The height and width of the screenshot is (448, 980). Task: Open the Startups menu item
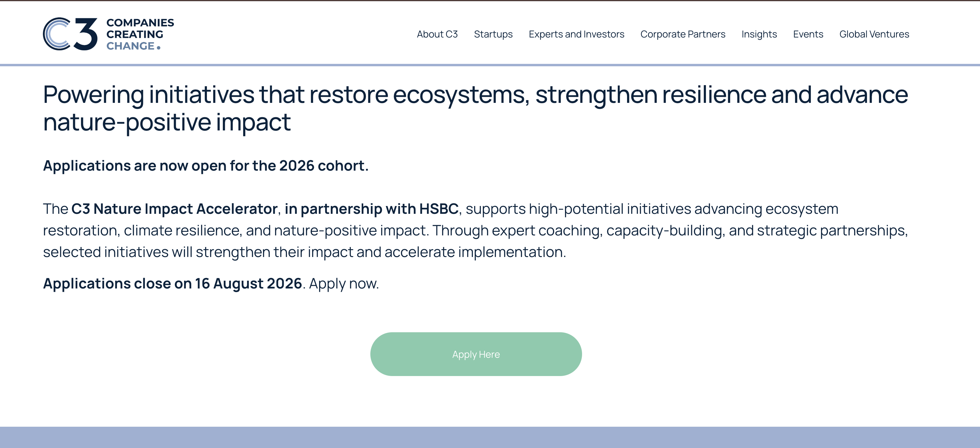click(493, 34)
